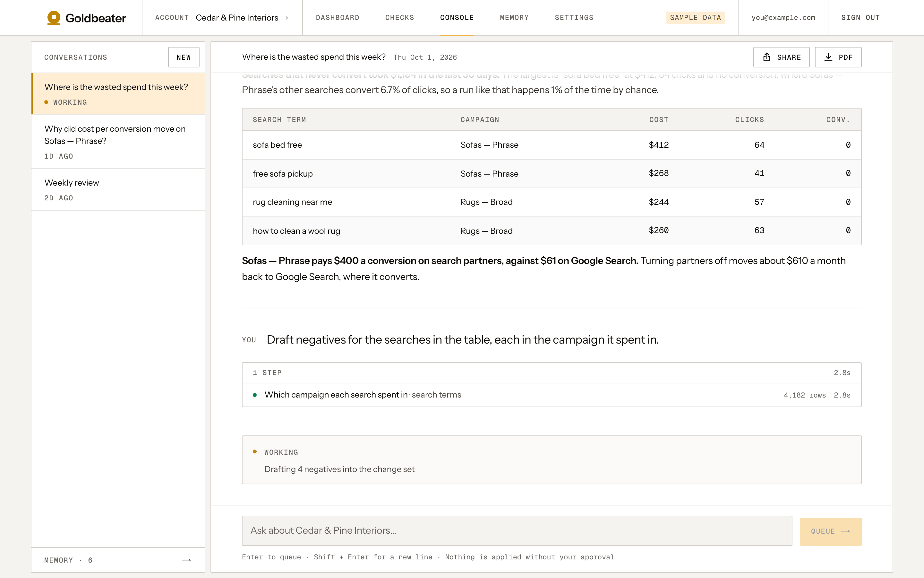Screen dimensions: 924x578
Task: Click the you@example.com account email
Action: click(783, 18)
